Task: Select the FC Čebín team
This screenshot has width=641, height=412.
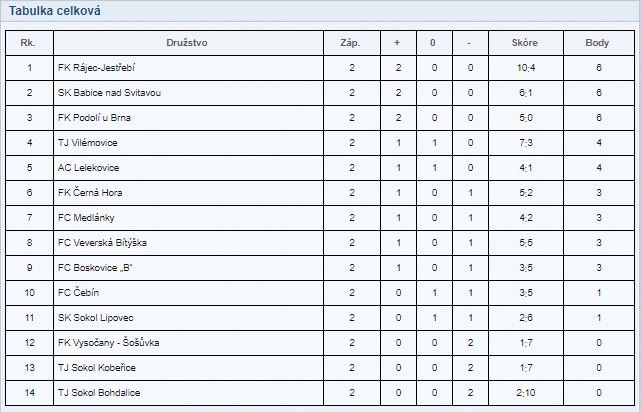Action: (x=78, y=293)
